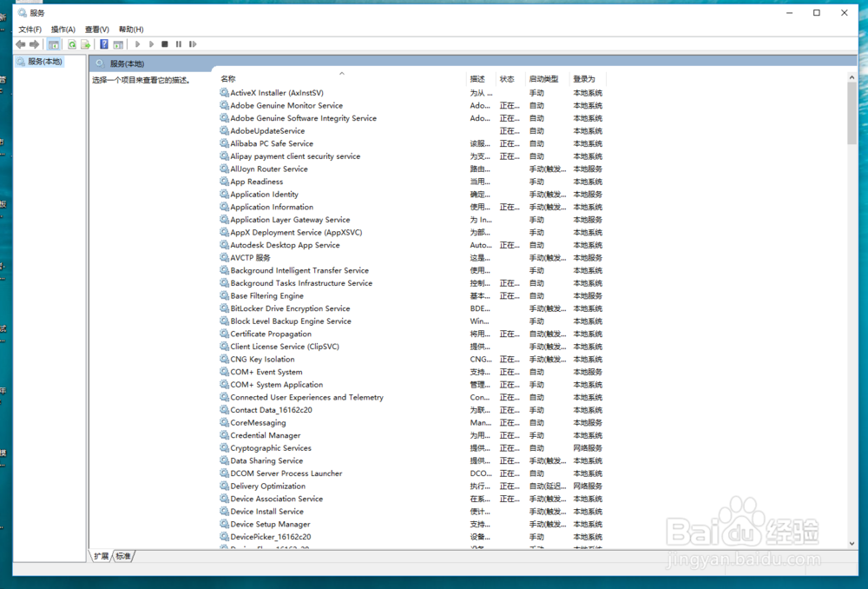Stop a service using the square stop icon
Screen dimensions: 868x589
pos(164,43)
